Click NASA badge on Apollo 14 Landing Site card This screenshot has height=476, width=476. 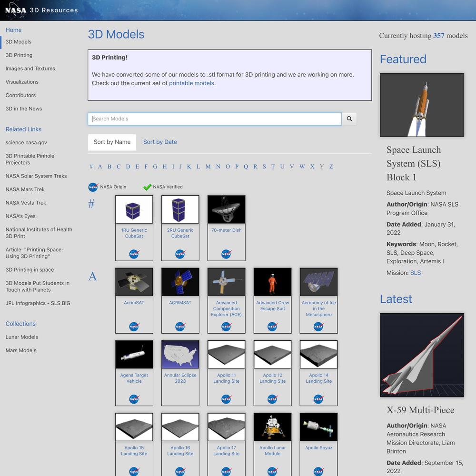tap(318, 399)
